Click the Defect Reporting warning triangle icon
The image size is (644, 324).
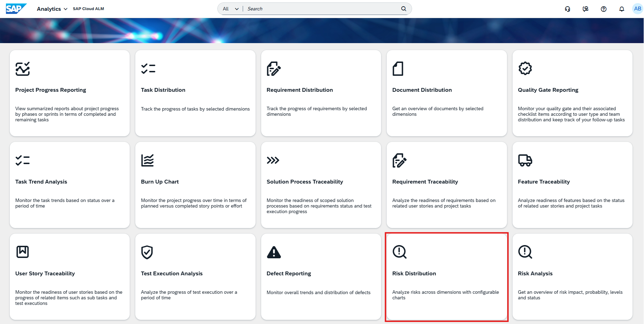(x=274, y=252)
